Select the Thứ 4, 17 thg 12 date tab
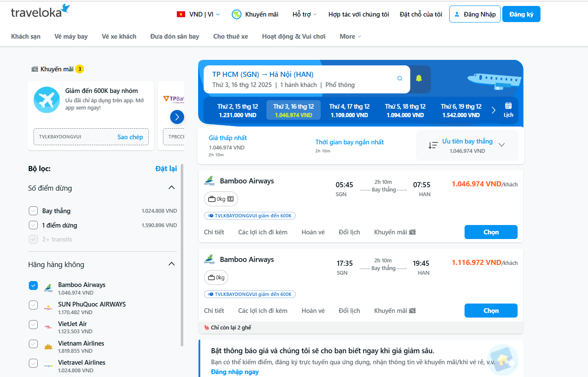588x377 pixels. [349, 110]
